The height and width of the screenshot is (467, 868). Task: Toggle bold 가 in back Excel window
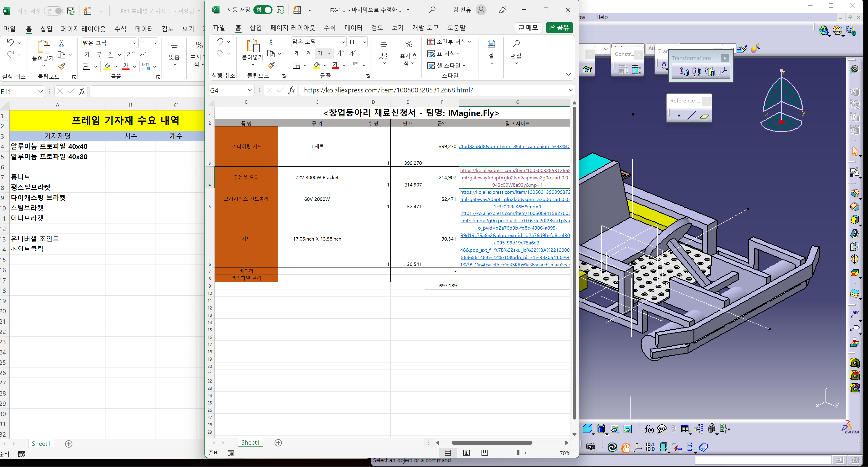[87, 54]
